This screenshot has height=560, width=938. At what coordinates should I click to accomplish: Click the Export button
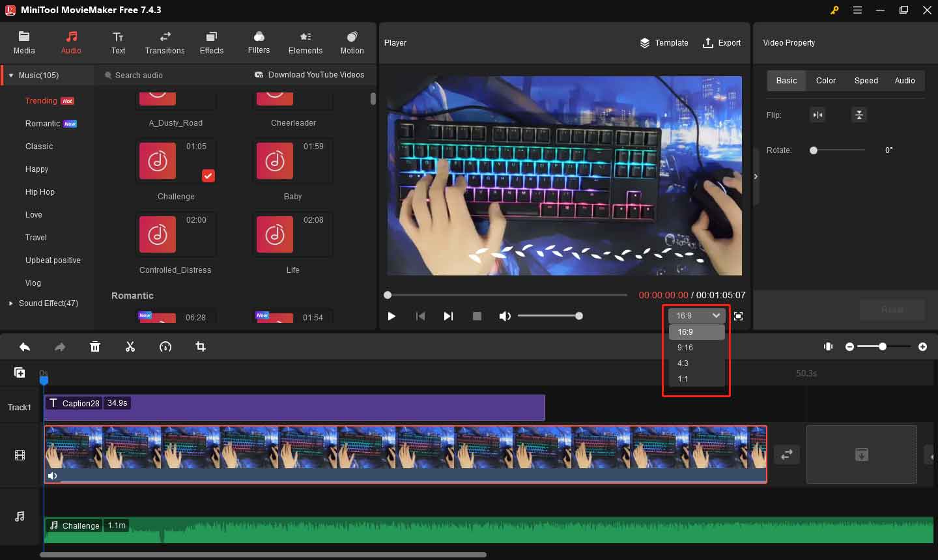(722, 43)
